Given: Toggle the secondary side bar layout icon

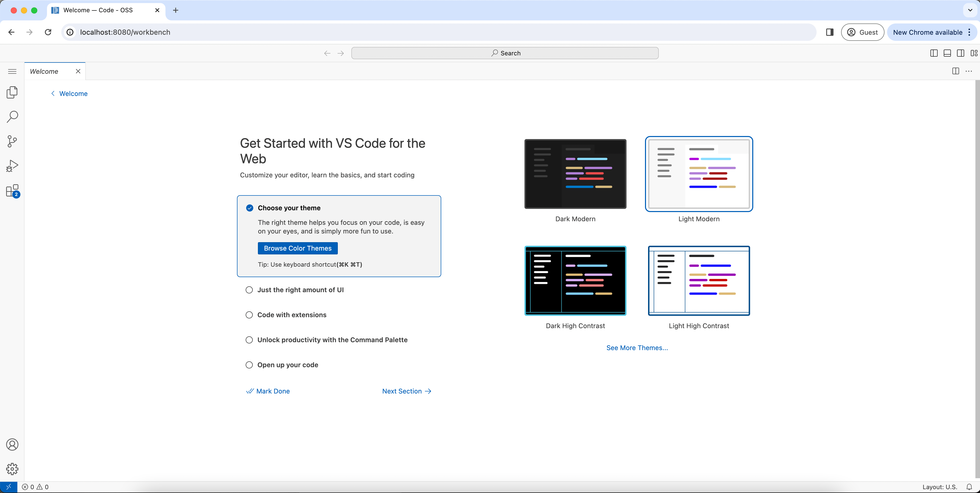Looking at the screenshot, I should pyautogui.click(x=961, y=53).
